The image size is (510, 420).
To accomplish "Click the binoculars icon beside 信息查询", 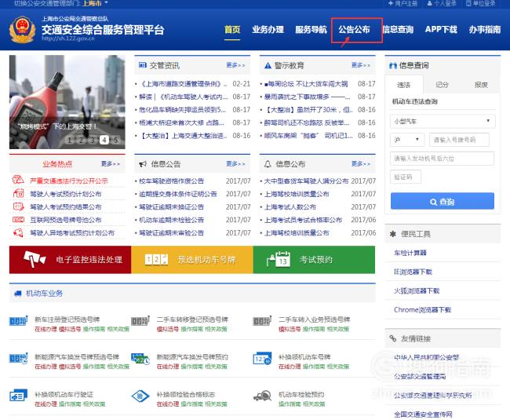I will coord(393,66).
